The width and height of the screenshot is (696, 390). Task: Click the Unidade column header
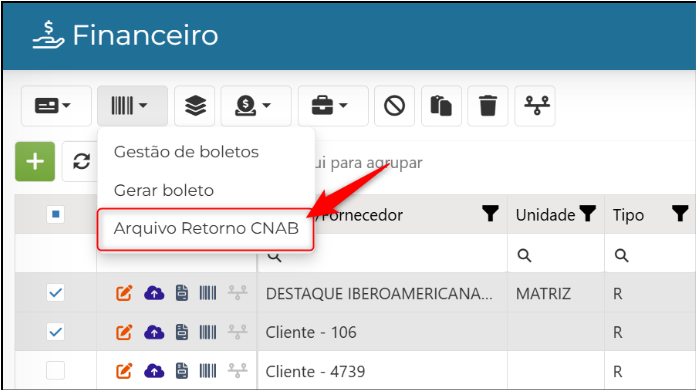[x=546, y=215]
